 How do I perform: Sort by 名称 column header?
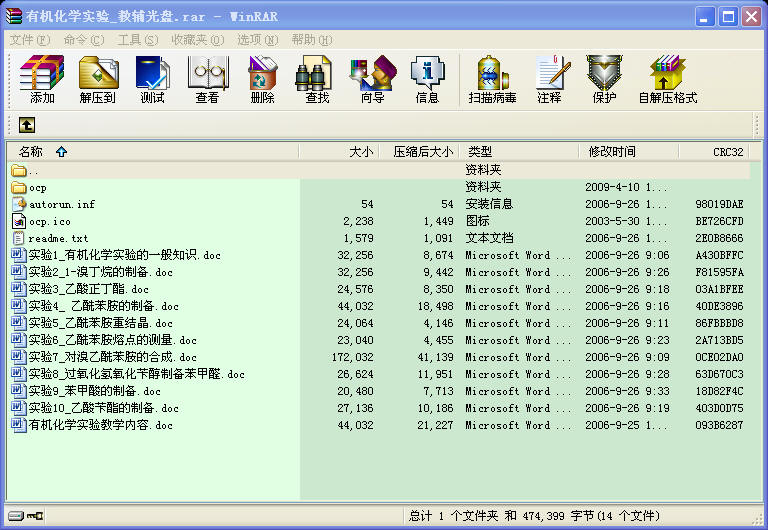pyautogui.click(x=152, y=152)
